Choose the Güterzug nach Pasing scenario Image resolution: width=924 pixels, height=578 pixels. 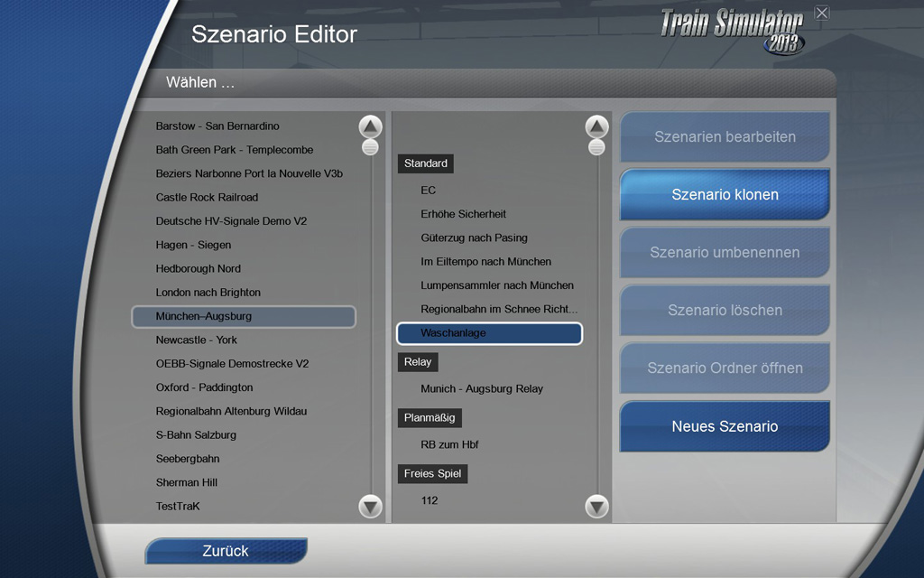click(474, 238)
